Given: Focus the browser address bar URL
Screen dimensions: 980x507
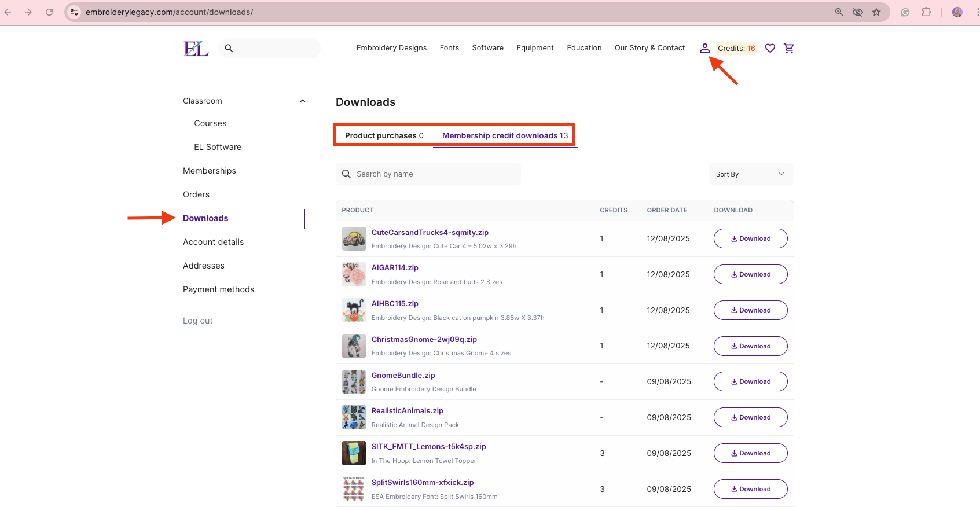Looking at the screenshot, I should tap(169, 12).
